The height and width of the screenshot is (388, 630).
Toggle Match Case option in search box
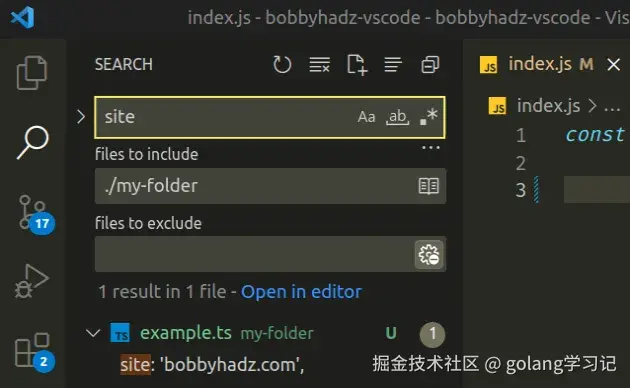pos(366,117)
